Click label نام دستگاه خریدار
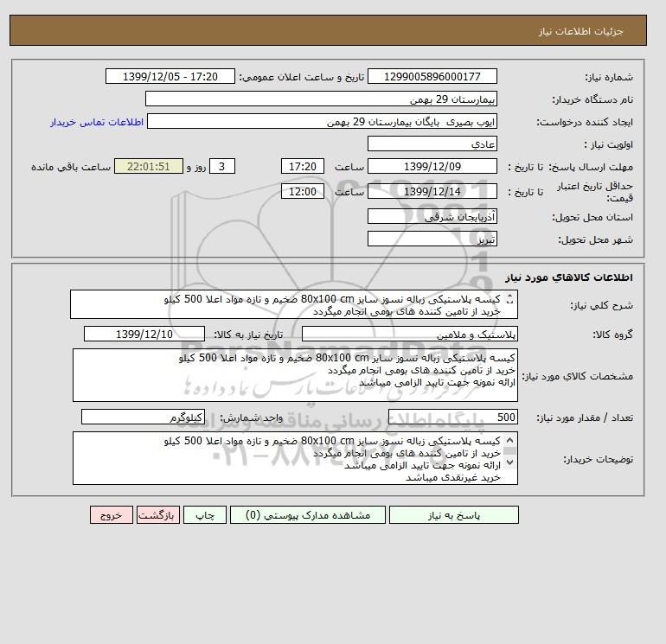The width and height of the screenshot is (666, 644). [592, 99]
